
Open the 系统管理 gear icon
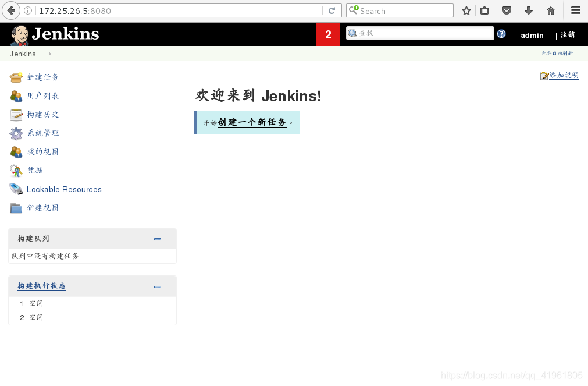(x=16, y=133)
